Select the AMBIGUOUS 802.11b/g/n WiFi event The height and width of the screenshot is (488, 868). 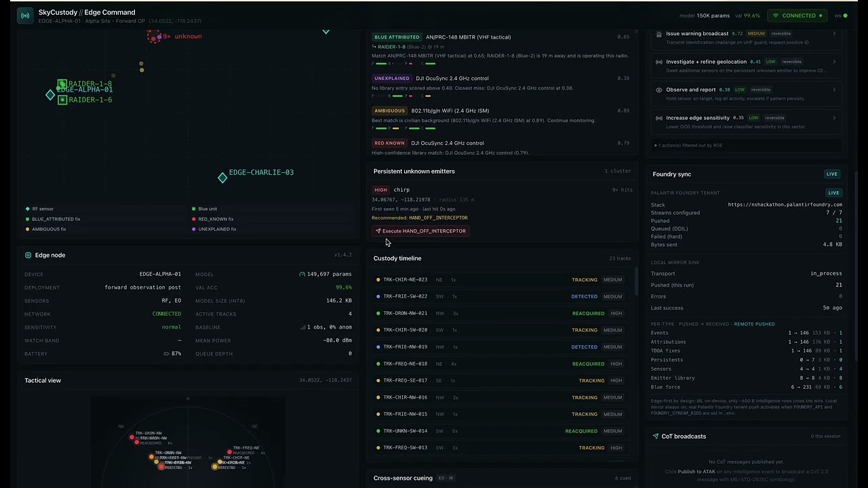(x=500, y=120)
